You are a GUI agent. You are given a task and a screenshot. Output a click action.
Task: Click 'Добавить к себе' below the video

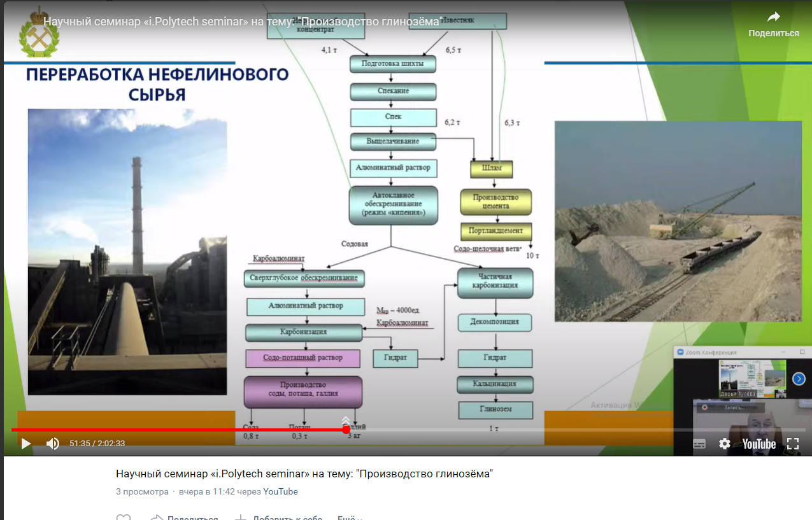pyautogui.click(x=279, y=518)
